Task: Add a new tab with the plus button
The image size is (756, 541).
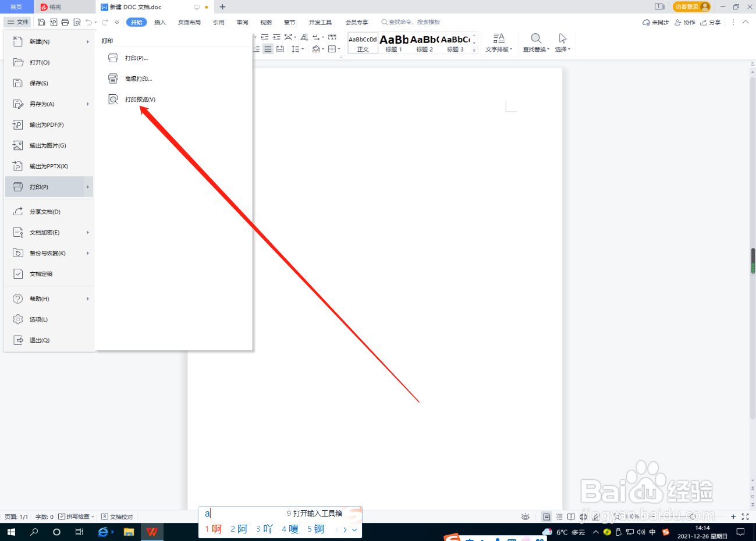Action: click(x=222, y=7)
